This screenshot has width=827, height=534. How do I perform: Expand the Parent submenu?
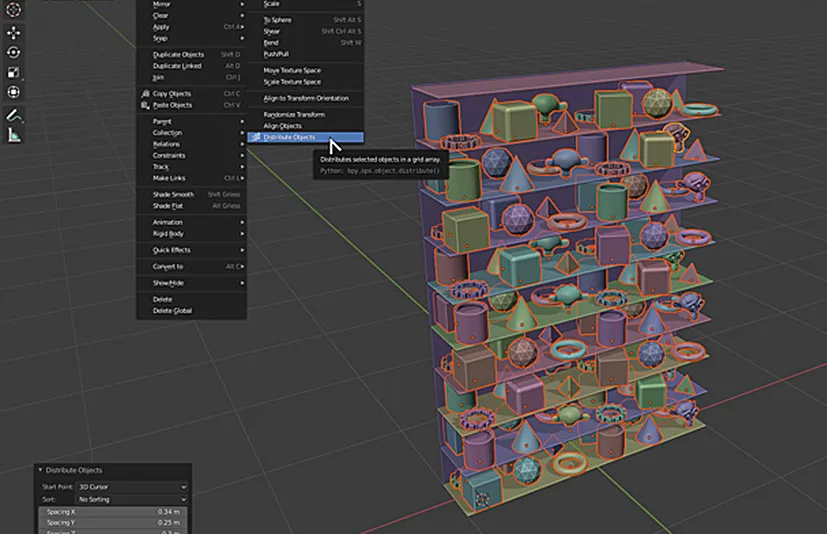(x=191, y=121)
